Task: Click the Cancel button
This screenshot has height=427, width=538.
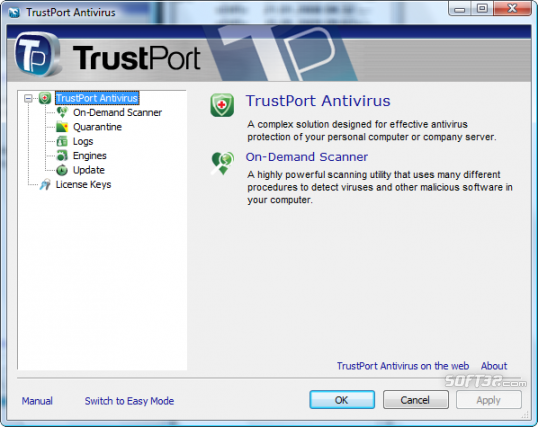Action: click(x=416, y=400)
